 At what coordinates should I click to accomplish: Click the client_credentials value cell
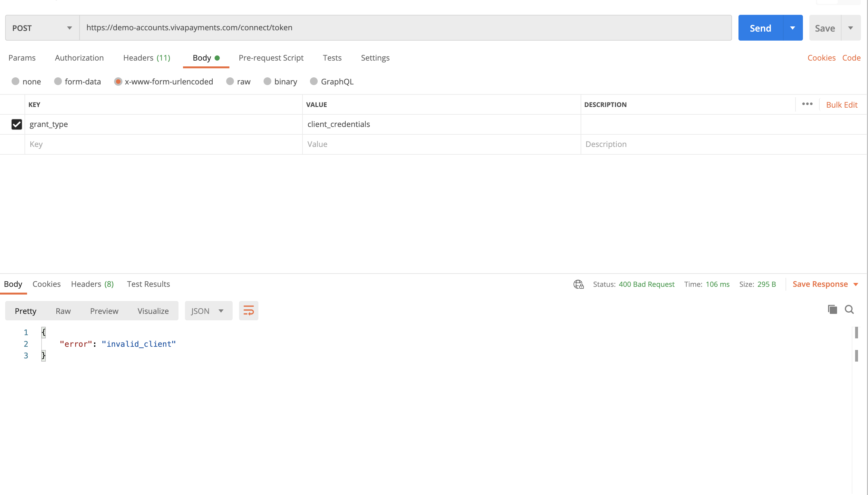(441, 124)
